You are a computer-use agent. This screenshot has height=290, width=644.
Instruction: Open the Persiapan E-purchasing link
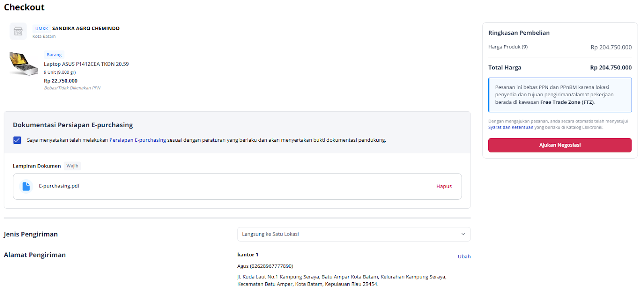pyautogui.click(x=138, y=140)
